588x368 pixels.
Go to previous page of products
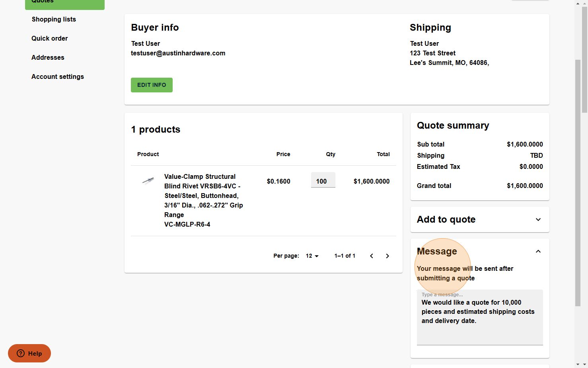coord(372,256)
